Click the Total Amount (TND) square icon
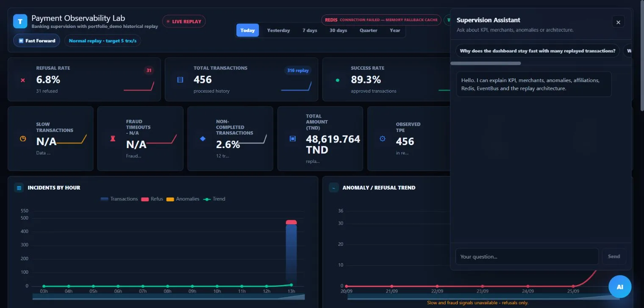The height and width of the screenshot is (308, 644). [292, 138]
